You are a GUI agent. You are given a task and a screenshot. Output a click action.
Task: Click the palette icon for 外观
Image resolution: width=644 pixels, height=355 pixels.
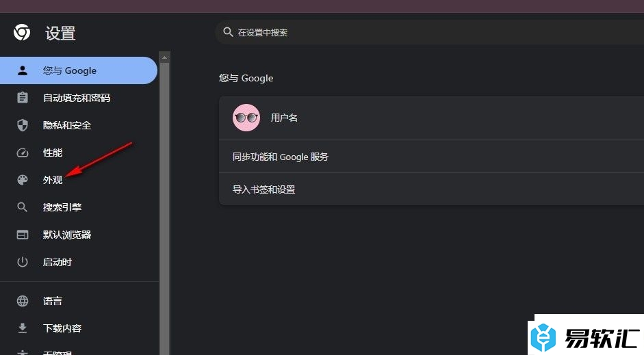pyautogui.click(x=23, y=180)
